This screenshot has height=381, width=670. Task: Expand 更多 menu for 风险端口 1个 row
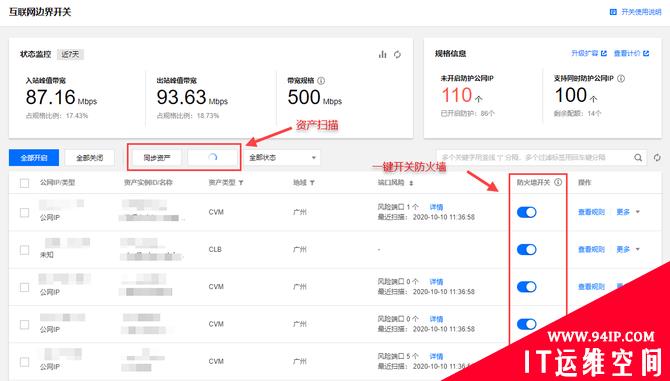click(x=628, y=212)
